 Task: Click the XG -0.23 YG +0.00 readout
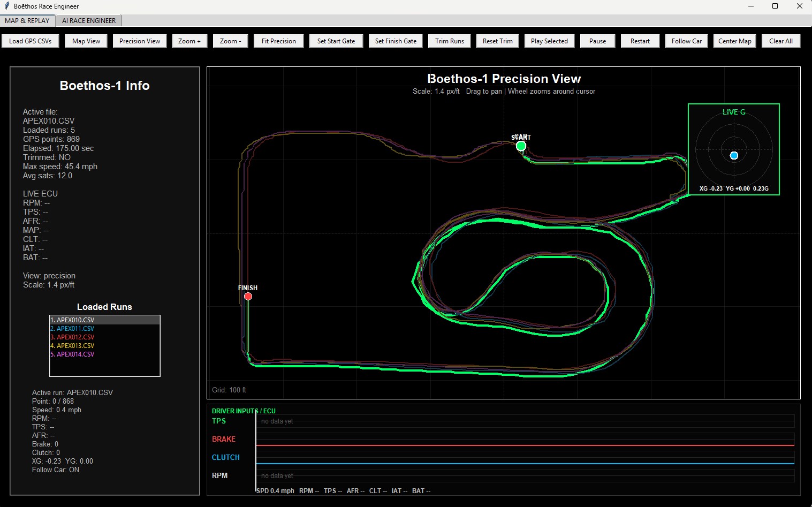click(734, 188)
